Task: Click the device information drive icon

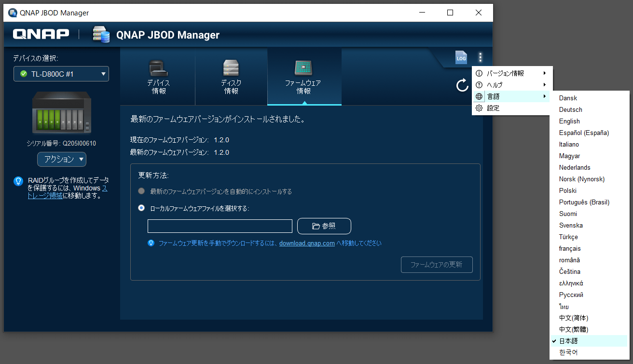Action: [158, 68]
